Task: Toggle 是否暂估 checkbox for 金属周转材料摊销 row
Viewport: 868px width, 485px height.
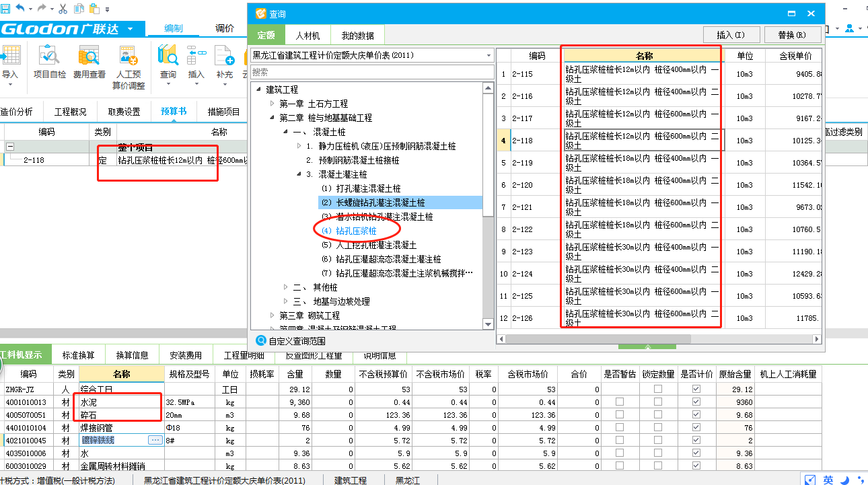Action: tap(620, 465)
